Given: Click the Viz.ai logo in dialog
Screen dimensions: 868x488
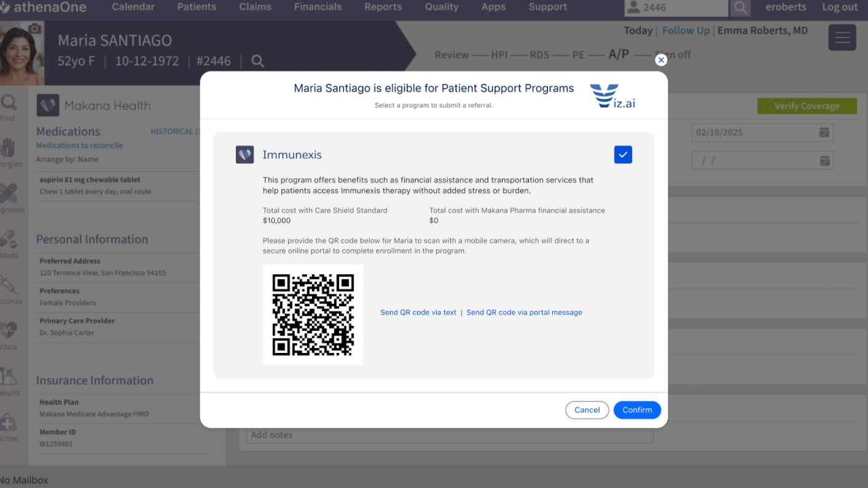Looking at the screenshot, I should click(612, 96).
